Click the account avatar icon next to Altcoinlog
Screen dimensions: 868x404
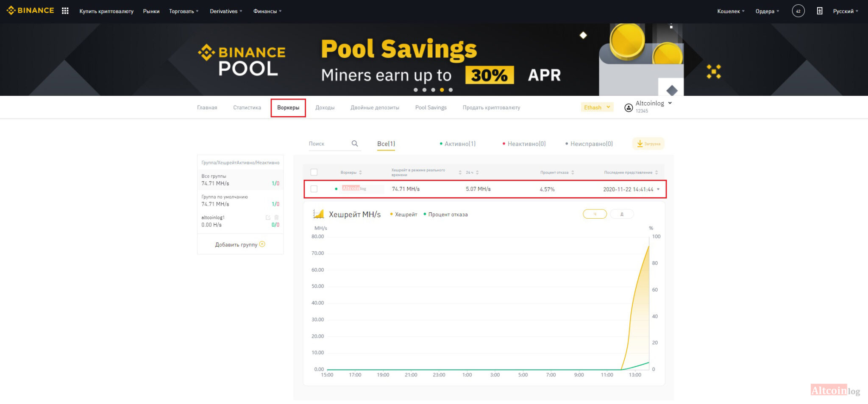pos(628,107)
